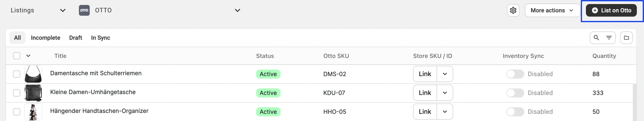The width and height of the screenshot is (644, 121).
Task: Enable inventory sync for DMS-02
Action: point(515,74)
